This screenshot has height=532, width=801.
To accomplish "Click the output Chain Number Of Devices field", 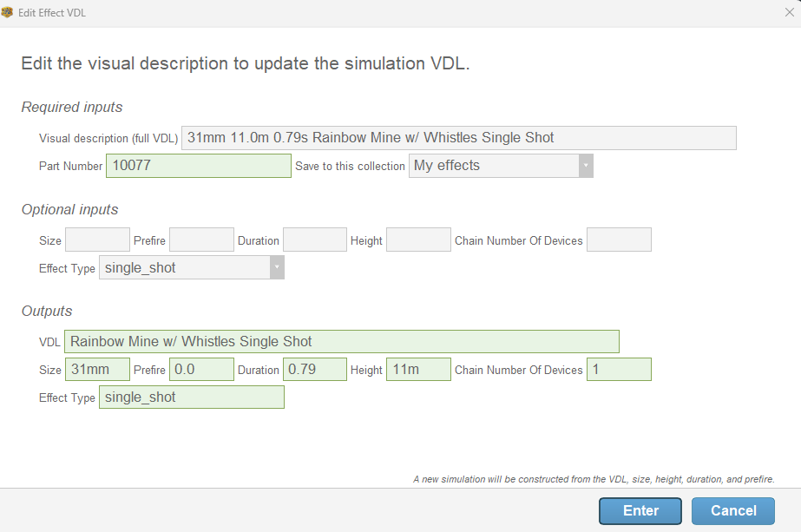I will click(x=619, y=370).
